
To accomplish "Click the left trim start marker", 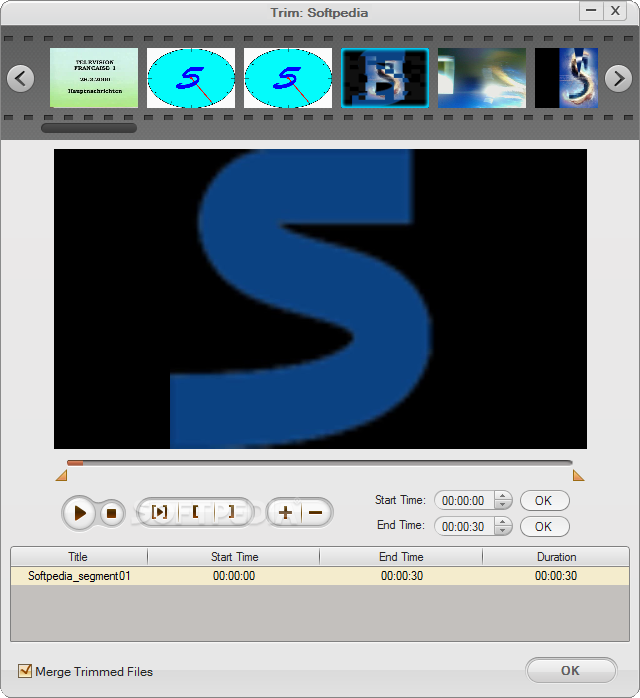I will coord(62,475).
